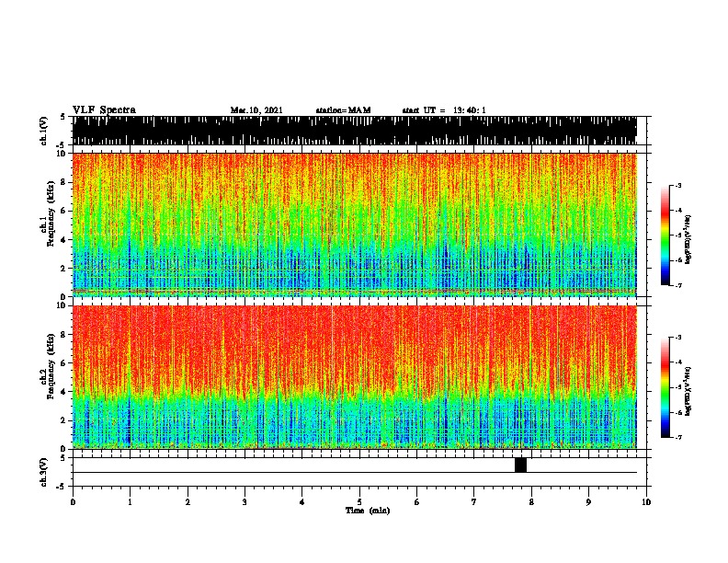This screenshot has width=728, height=563.
Task: Click the "VLF Spectra" plot title
Action: (104, 110)
